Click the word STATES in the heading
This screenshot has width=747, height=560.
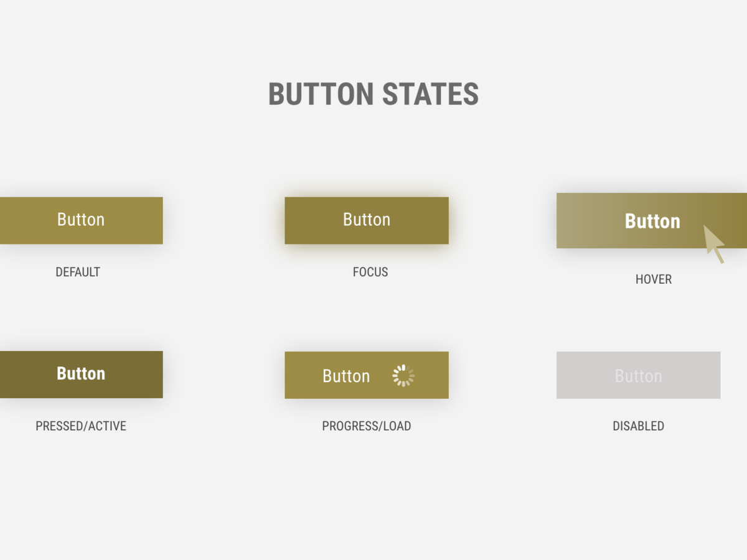(x=430, y=95)
